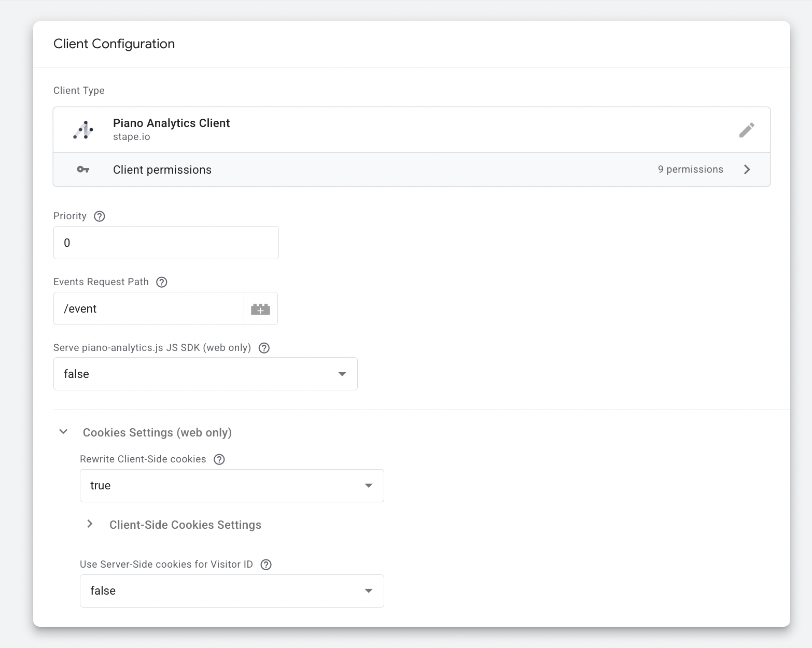812x648 pixels.
Task: Show help for Events Request Path
Action: click(x=162, y=282)
